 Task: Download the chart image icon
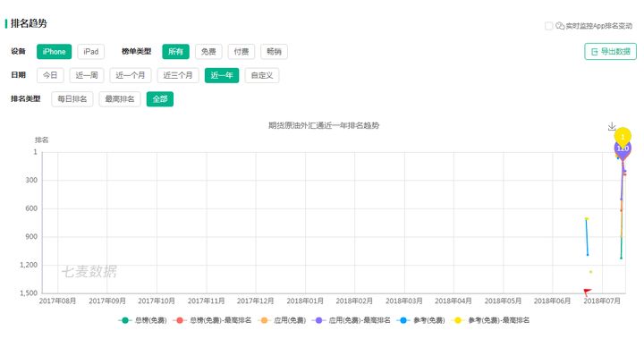(x=612, y=126)
